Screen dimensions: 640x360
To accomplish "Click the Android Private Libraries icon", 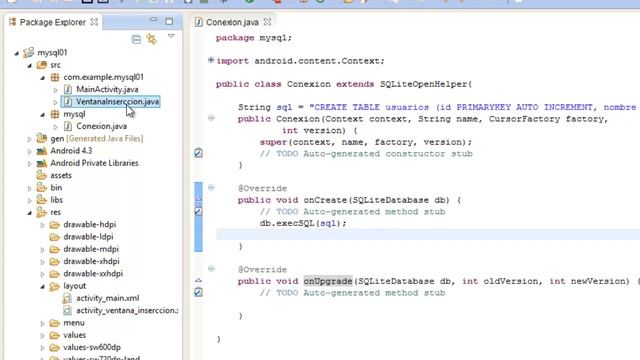I will (x=41, y=163).
